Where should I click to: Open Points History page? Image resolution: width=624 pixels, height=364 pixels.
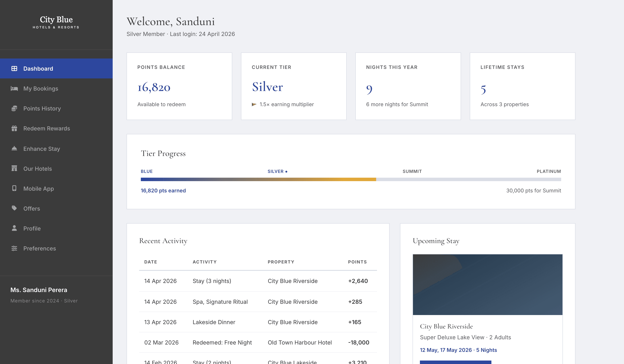(56, 109)
